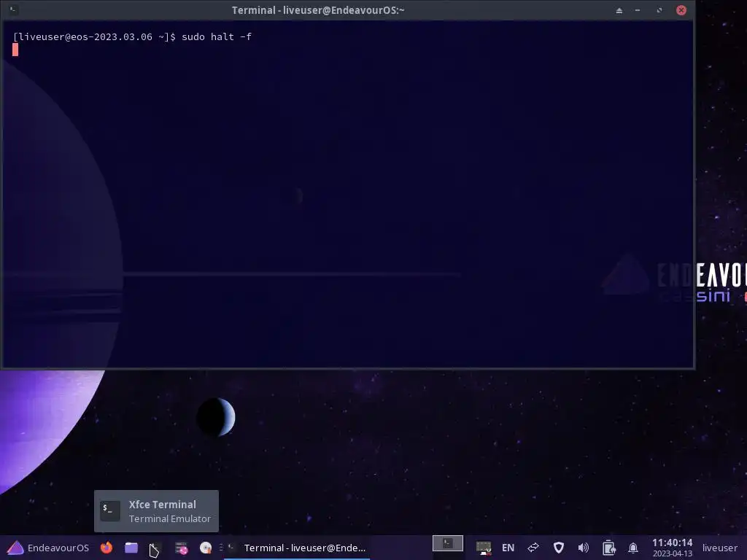Viewport: 747px width, 560px height.
Task: Open the volume speaker control
Action: (x=583, y=548)
